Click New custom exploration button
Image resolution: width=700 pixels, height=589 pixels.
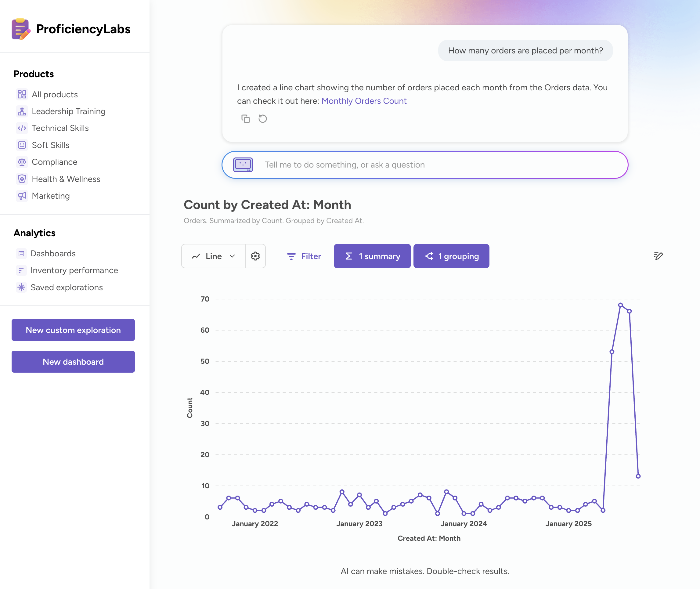pyautogui.click(x=73, y=330)
